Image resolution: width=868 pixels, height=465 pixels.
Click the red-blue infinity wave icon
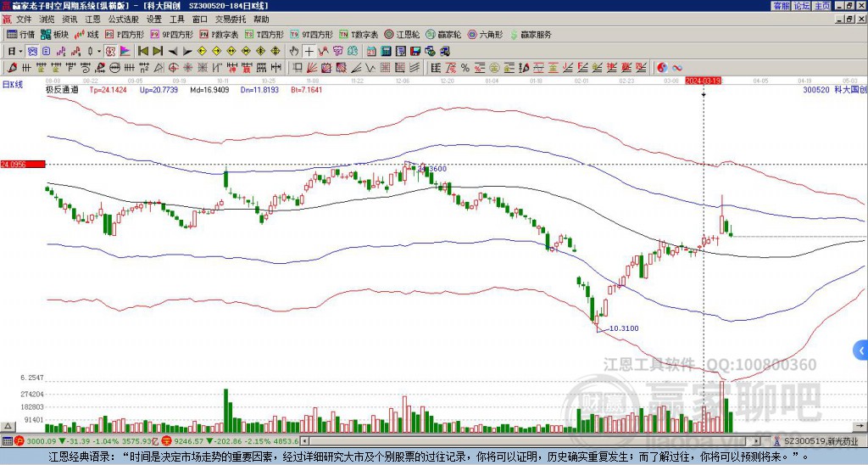tap(677, 68)
